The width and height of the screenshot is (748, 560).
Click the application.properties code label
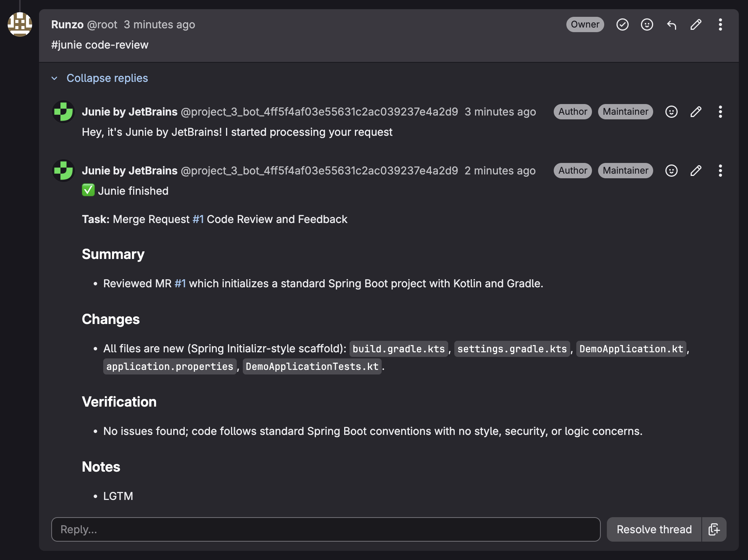pyautogui.click(x=170, y=366)
